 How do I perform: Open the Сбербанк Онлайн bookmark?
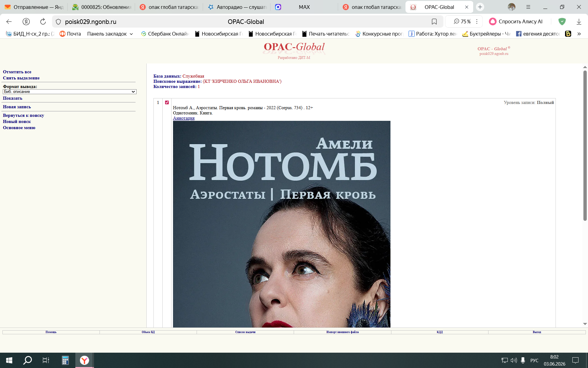[x=165, y=34]
